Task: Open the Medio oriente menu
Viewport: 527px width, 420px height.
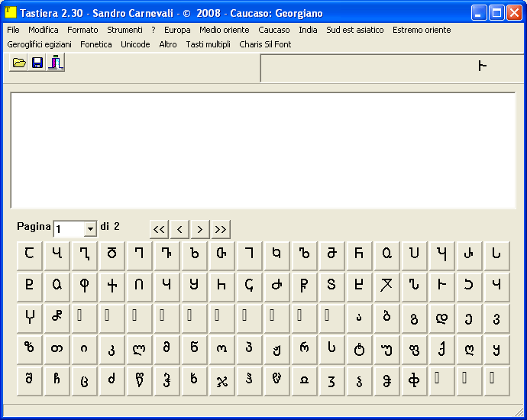Action: [x=225, y=30]
